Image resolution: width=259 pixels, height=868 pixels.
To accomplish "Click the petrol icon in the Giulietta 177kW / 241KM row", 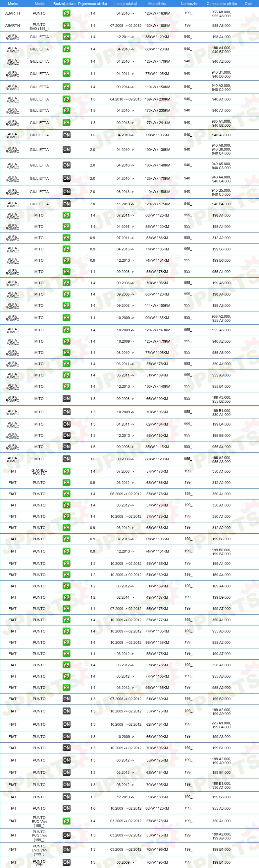I will 66,123.
